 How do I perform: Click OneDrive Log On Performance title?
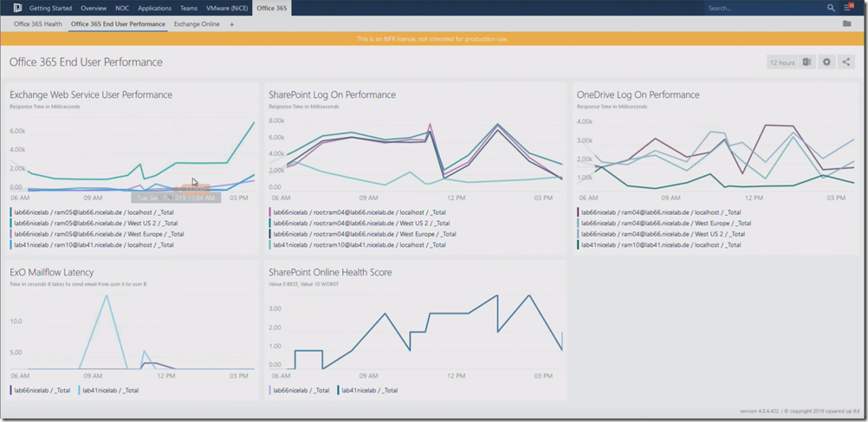pos(638,94)
